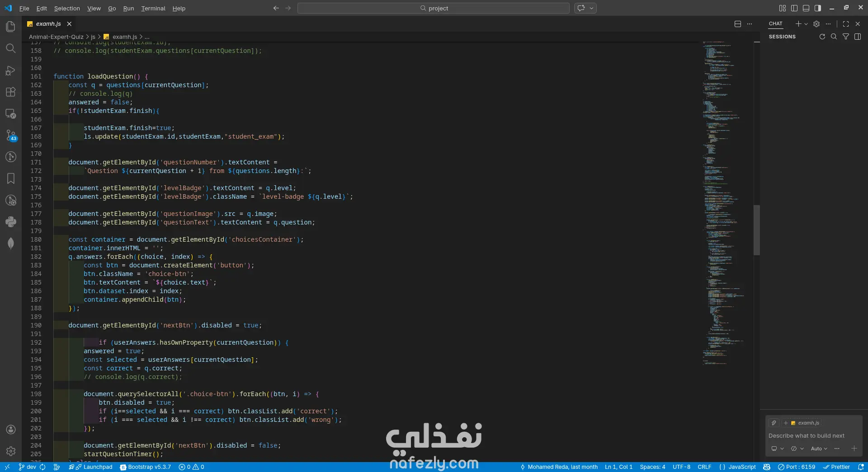868x472 pixels.
Task: Open the Python view in the activity bar
Action: pyautogui.click(x=11, y=222)
